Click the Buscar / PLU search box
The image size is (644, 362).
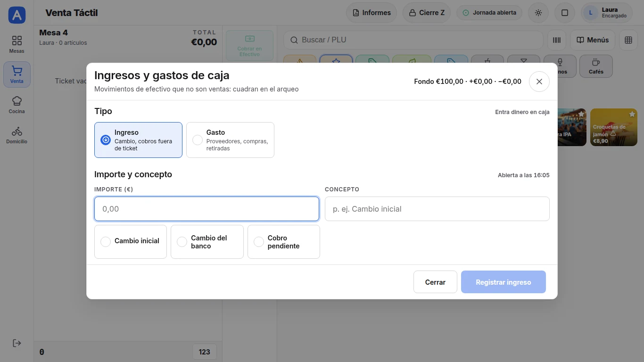pyautogui.click(x=413, y=40)
